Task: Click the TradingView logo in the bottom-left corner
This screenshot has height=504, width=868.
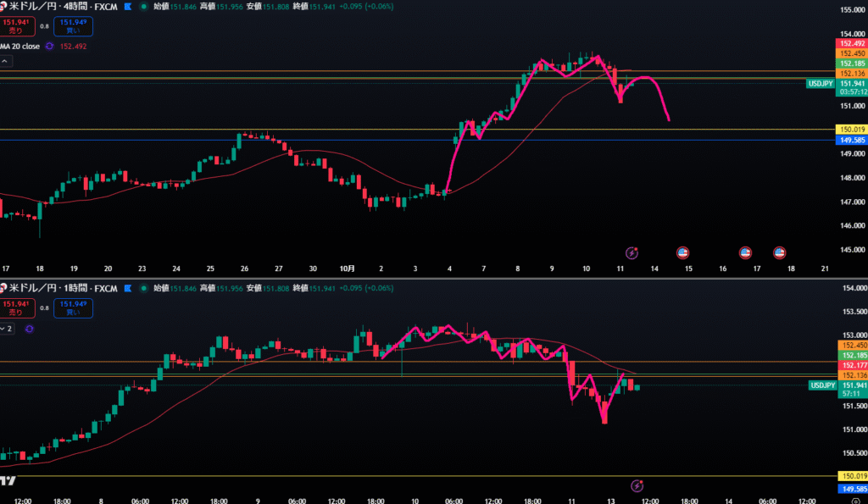Action: coord(8,480)
